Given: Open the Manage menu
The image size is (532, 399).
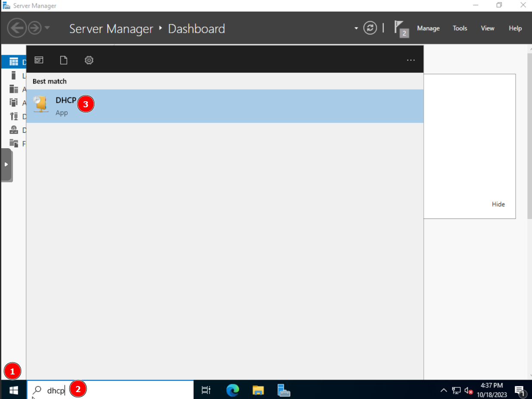Looking at the screenshot, I should [x=428, y=28].
